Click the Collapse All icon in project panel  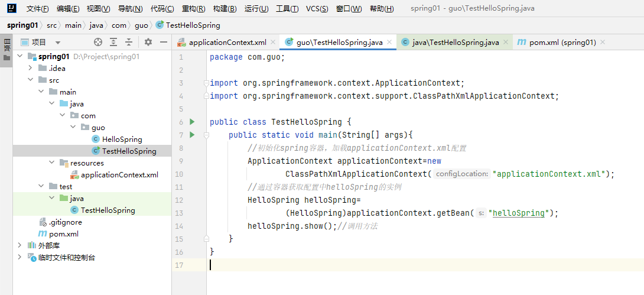tap(129, 42)
